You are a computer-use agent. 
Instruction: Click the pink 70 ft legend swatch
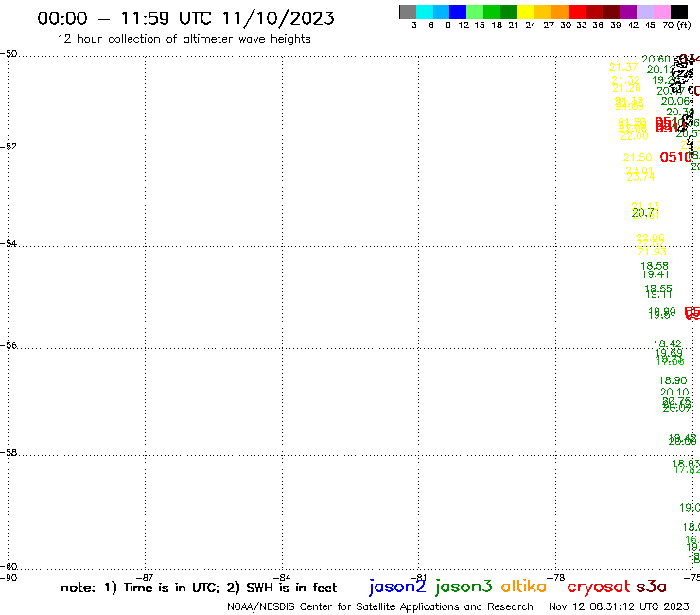(661, 11)
